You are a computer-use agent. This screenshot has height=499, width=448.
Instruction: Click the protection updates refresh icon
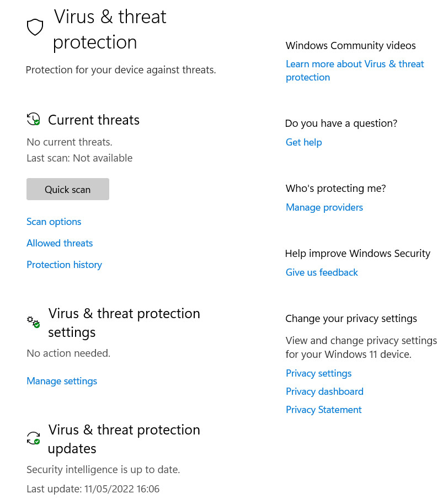point(34,438)
